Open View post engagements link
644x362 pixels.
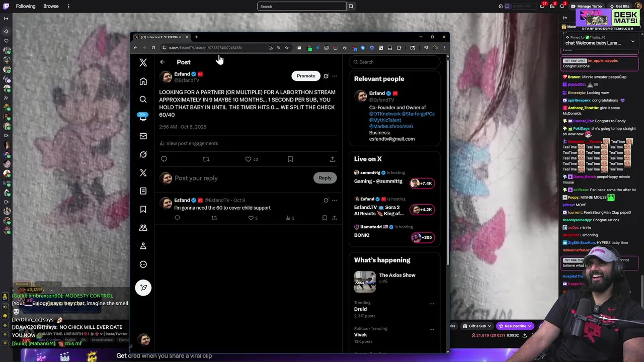coord(189,143)
